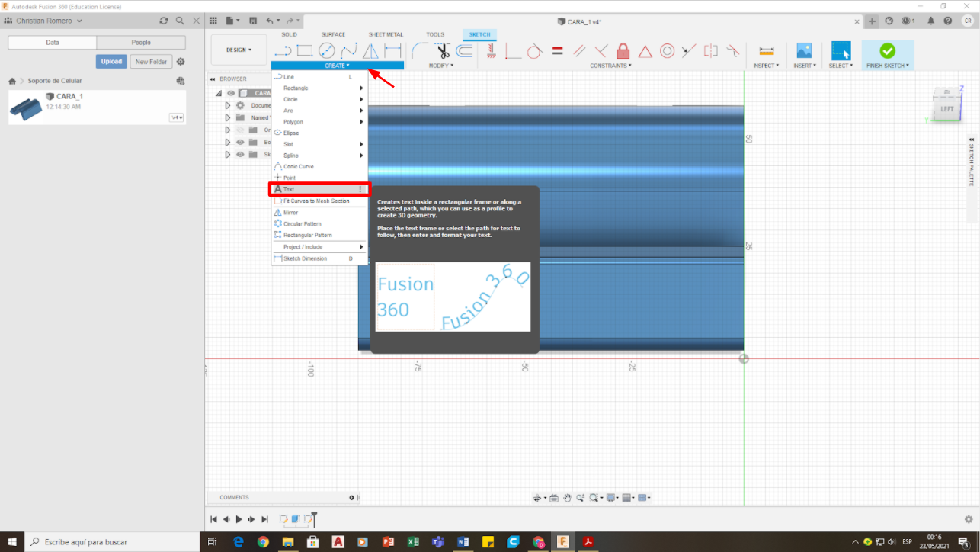980x552 pixels.
Task: Open the INSERT dropdown menu
Action: [804, 66]
